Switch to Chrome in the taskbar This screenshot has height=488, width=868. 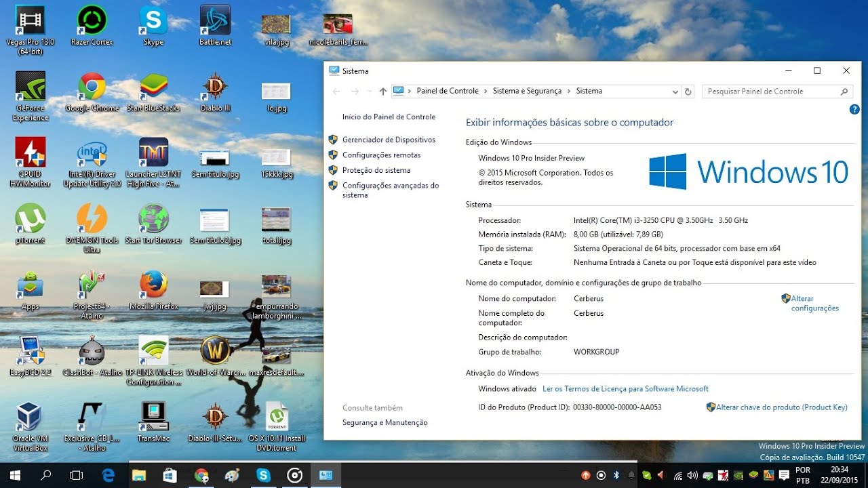pos(201,475)
